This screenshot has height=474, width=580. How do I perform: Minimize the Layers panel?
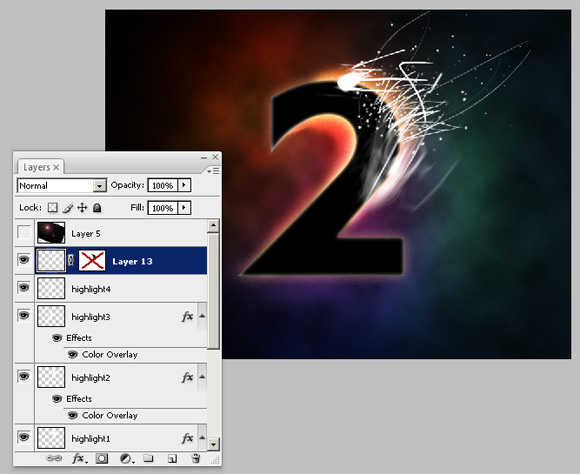click(x=204, y=158)
